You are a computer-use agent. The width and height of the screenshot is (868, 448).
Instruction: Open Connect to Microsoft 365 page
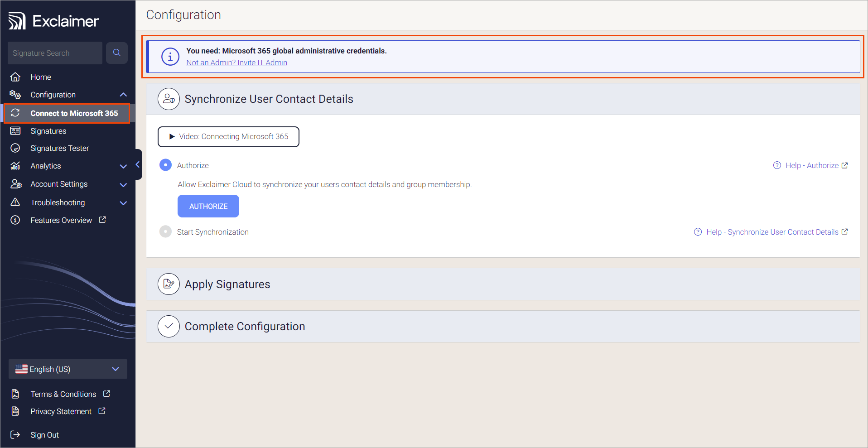74,113
